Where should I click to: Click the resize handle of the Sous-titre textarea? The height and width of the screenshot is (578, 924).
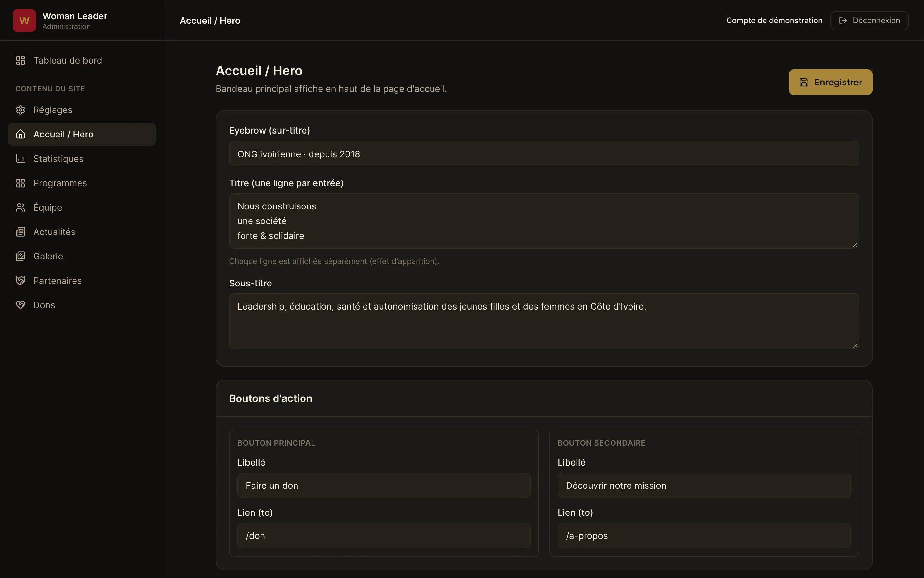855,345
